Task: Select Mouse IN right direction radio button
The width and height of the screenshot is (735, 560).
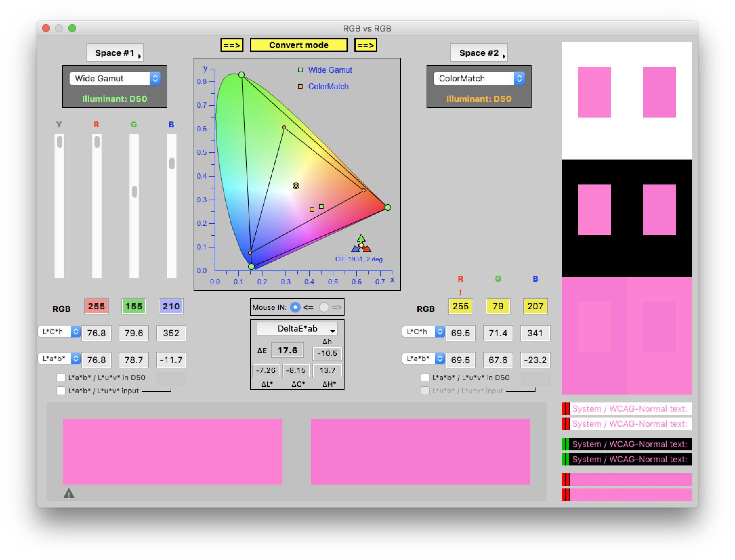Action: click(x=324, y=307)
